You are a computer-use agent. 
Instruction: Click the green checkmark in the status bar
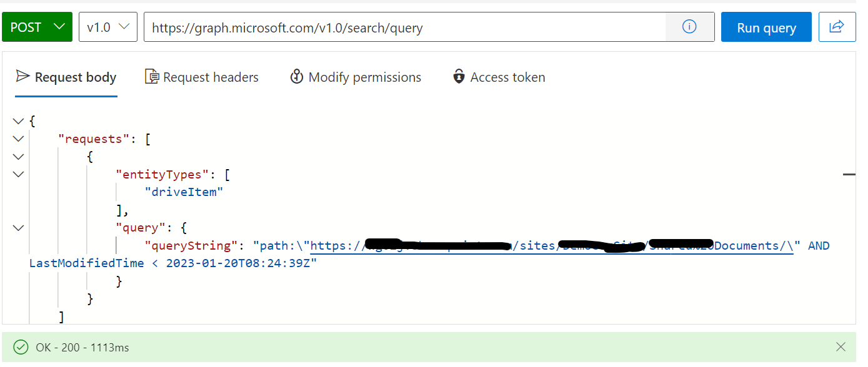[x=21, y=346]
